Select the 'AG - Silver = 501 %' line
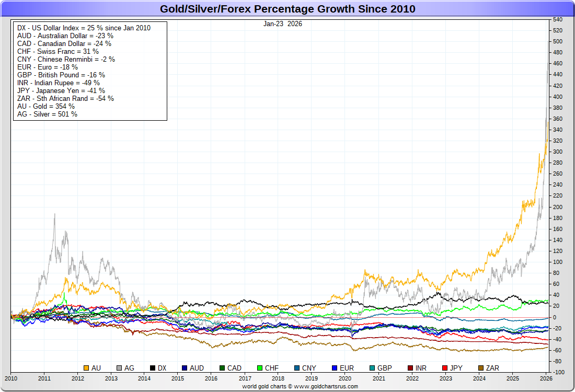Viewport: 575px width, 392px height. pyautogui.click(x=47, y=114)
